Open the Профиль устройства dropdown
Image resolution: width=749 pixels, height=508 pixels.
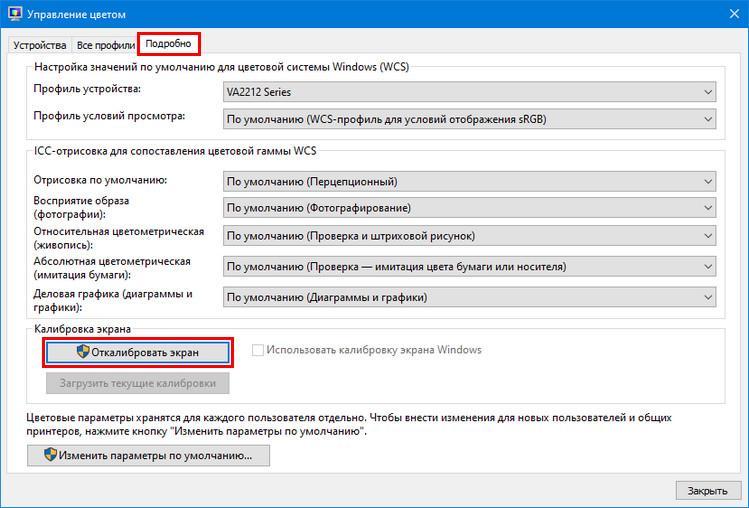[469, 92]
